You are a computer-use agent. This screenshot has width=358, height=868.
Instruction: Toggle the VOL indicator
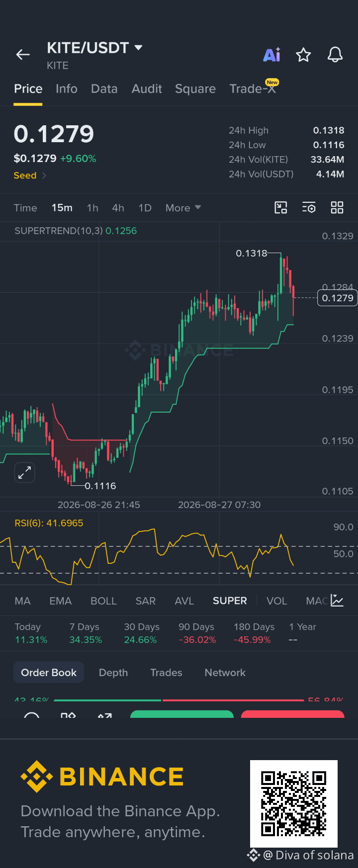pyautogui.click(x=277, y=601)
